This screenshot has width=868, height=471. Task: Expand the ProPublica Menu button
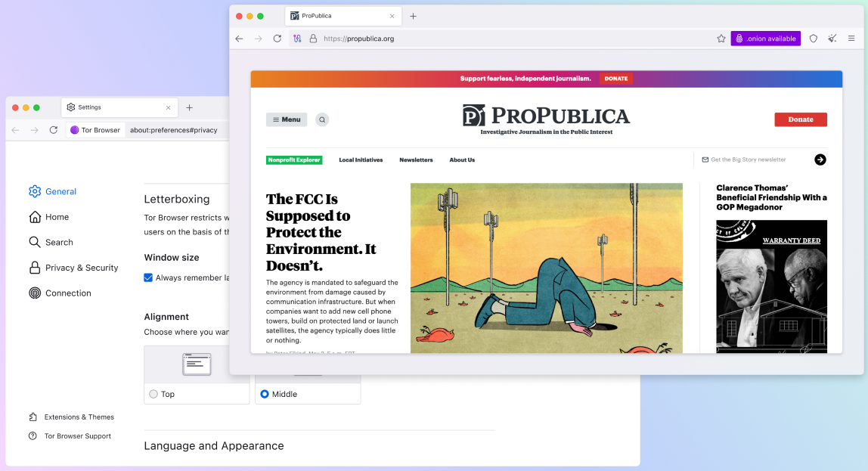point(287,119)
